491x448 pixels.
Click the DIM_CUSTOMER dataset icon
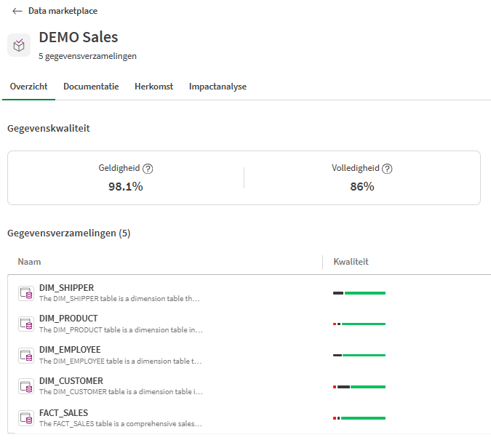26,386
